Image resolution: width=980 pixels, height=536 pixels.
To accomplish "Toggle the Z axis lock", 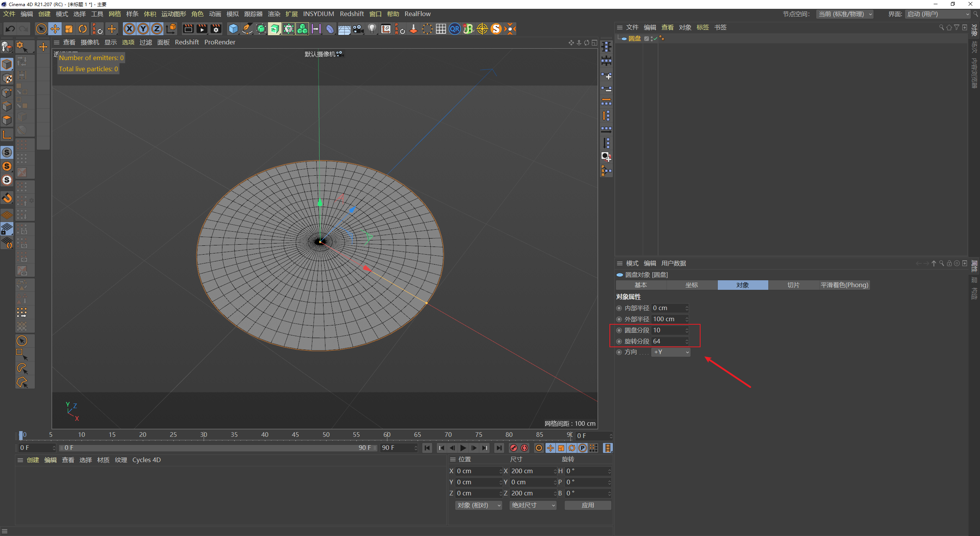I will coord(157,29).
